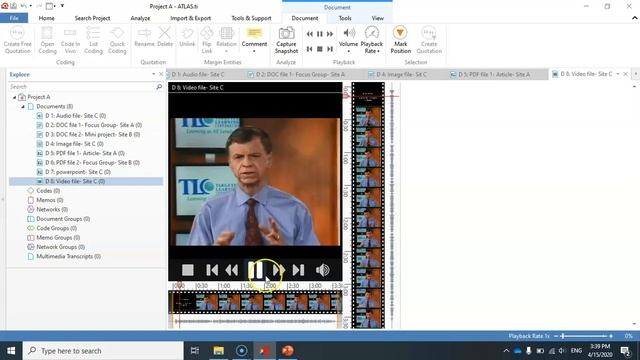Click the ribbon pause button
Viewport: 640px width, 360px height.
(320, 34)
